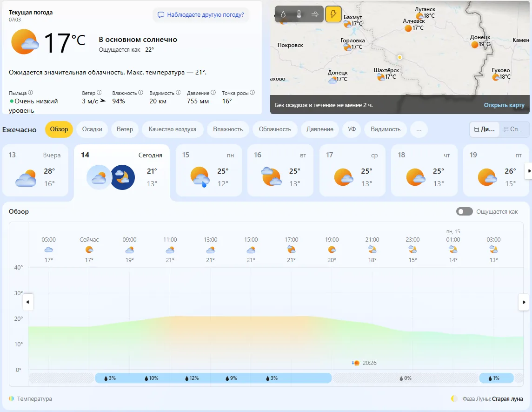Select the lightning map layer icon
Screen dimensions: 532x412
coord(333,14)
